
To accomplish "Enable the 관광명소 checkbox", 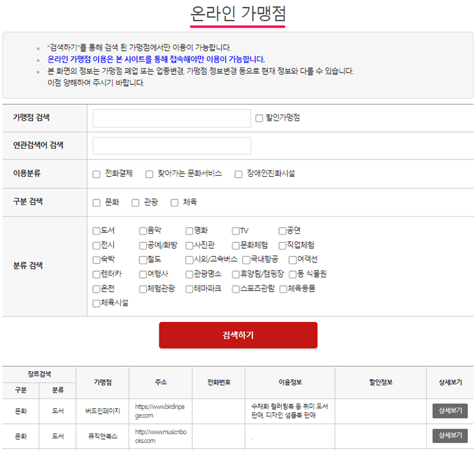I will click(189, 274).
